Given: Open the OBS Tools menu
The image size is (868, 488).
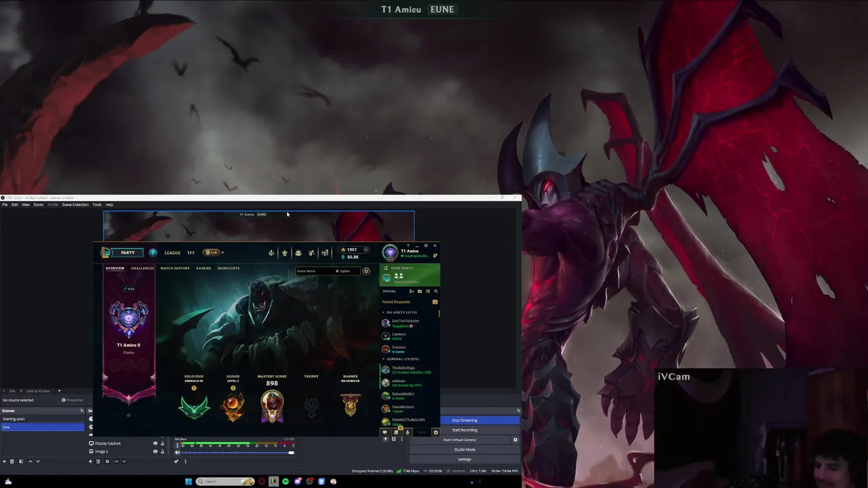Looking at the screenshot, I should pos(97,205).
